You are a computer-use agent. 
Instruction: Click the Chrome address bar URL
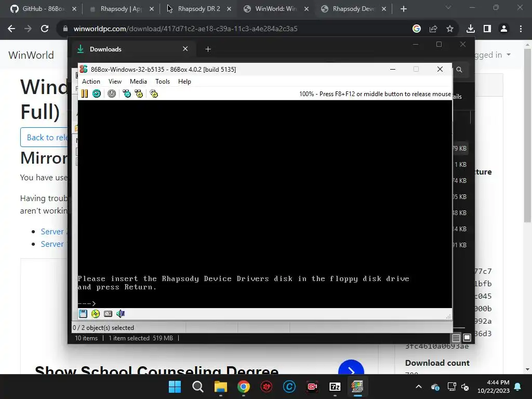[x=185, y=29]
